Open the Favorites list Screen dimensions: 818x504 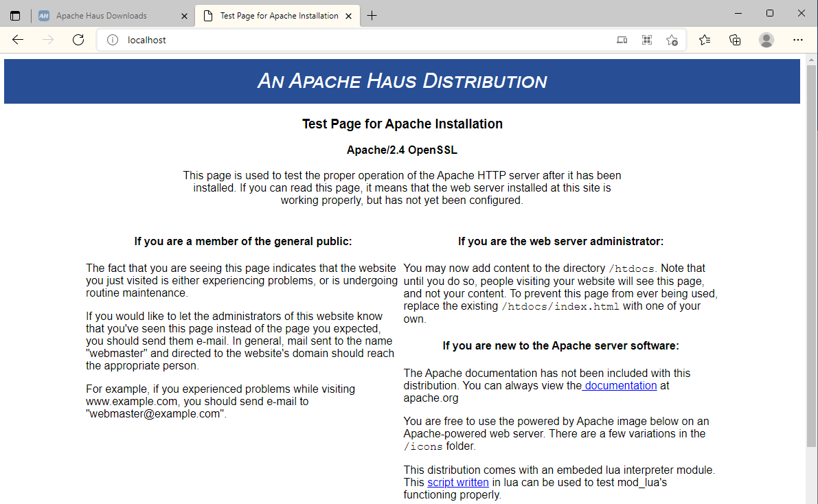point(705,40)
